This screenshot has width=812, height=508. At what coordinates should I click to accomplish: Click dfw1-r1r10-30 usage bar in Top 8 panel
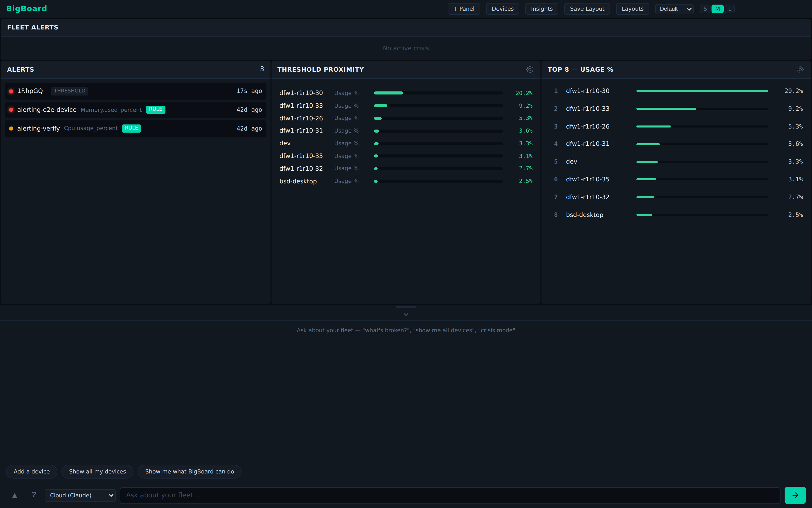[x=702, y=91]
